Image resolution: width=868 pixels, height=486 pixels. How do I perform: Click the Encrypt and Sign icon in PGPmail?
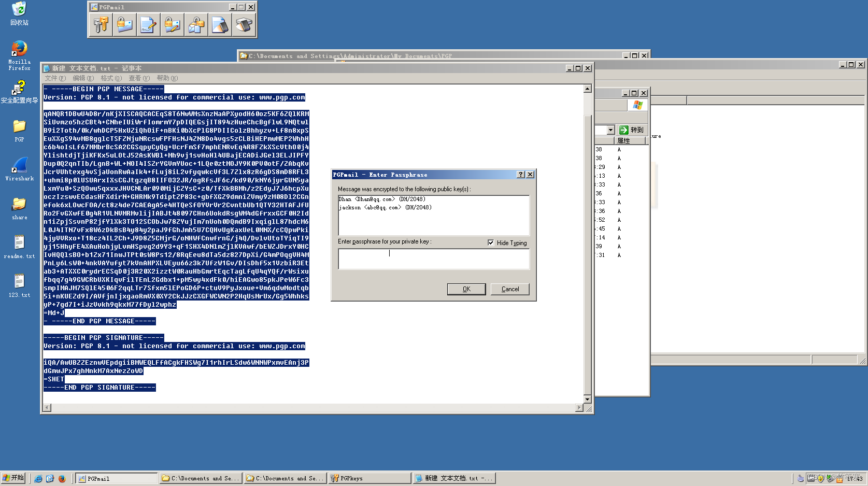[x=173, y=25]
